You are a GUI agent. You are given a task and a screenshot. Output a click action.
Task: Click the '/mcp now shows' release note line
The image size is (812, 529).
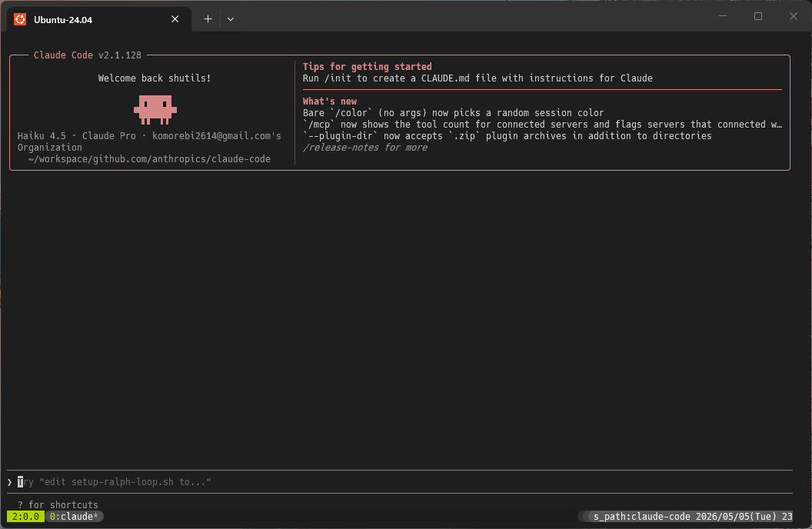(542, 125)
